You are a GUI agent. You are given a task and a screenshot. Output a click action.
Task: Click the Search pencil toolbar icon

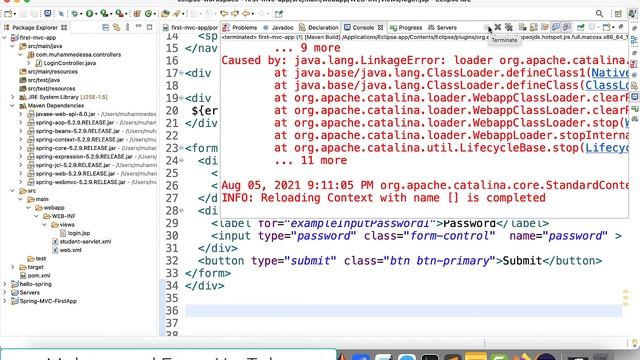point(177,14)
